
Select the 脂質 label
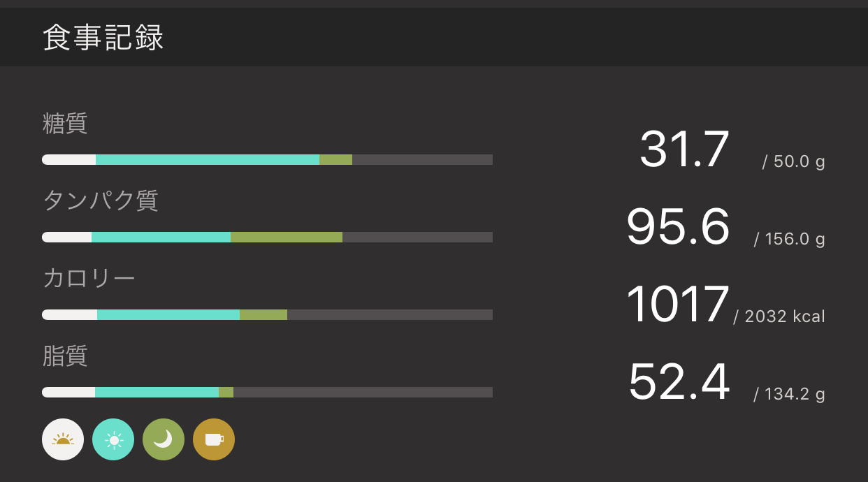click(65, 356)
